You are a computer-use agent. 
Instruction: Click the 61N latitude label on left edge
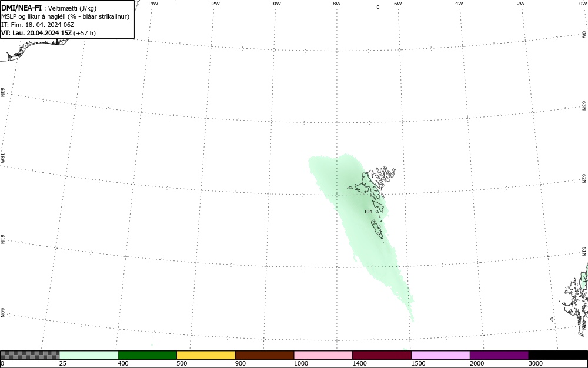2,239
